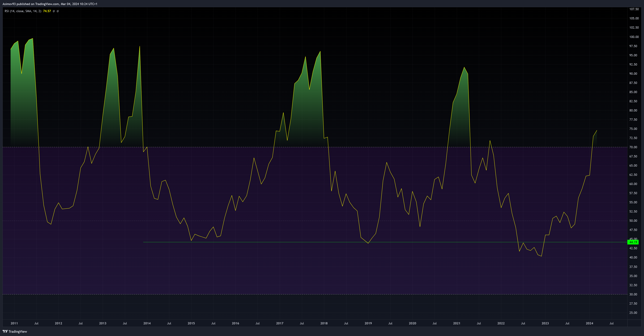Click the yellow 74.57 RSI value
Image resolution: width=644 pixels, height=336 pixels.
(x=47, y=11)
